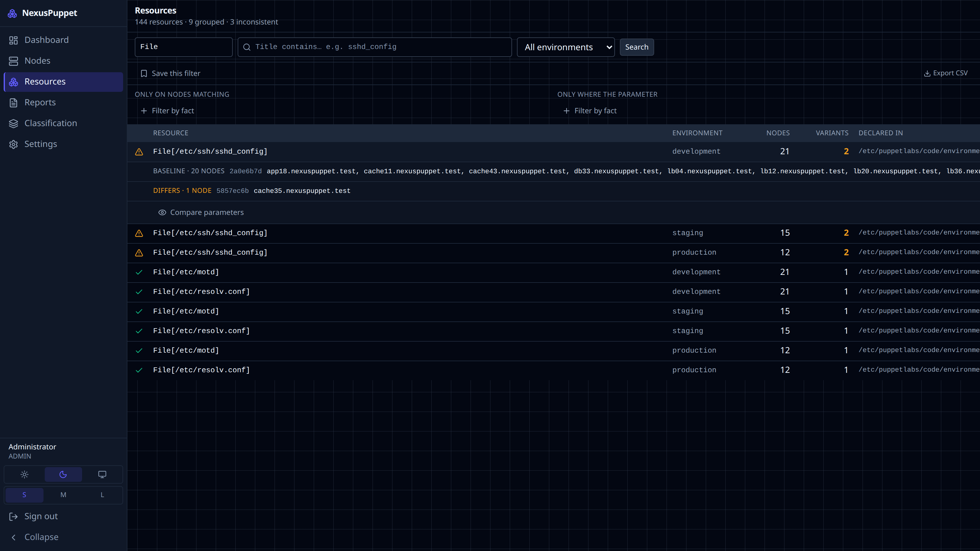Collapse the sidebar with the chevron
Screen dimensions: 980x551
[14, 537]
